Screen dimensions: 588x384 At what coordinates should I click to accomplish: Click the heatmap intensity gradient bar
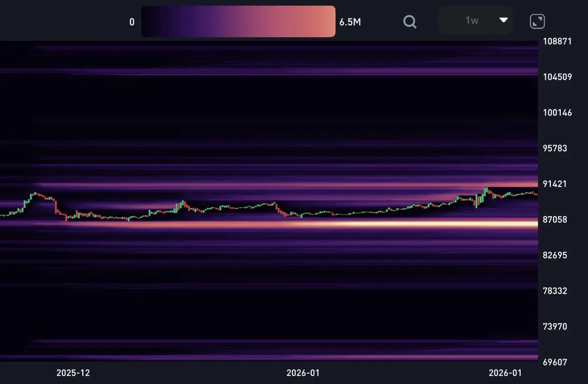[x=238, y=22]
